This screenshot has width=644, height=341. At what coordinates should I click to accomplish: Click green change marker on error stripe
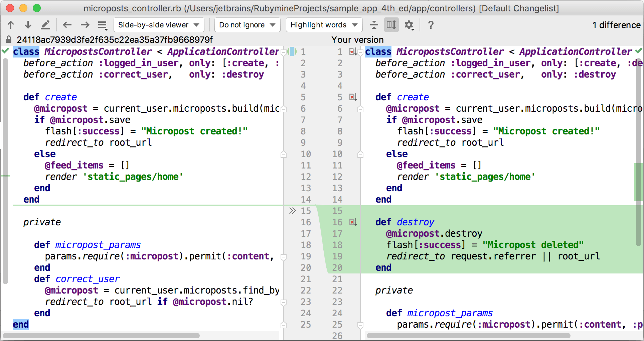click(638, 182)
